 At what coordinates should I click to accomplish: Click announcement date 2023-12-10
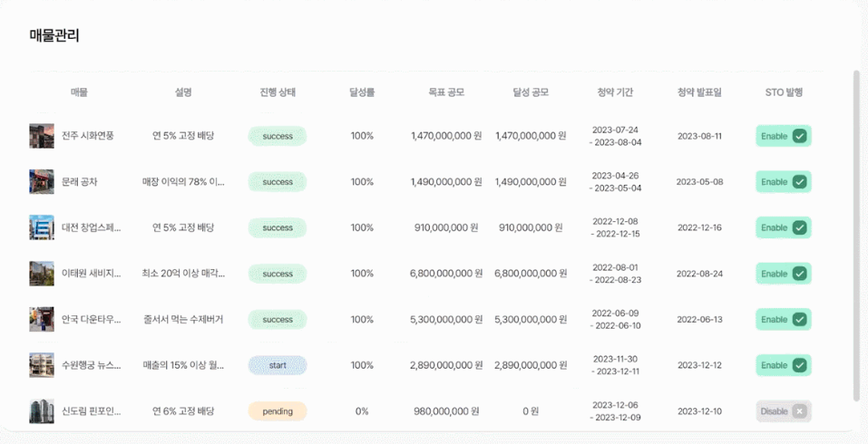click(x=699, y=411)
